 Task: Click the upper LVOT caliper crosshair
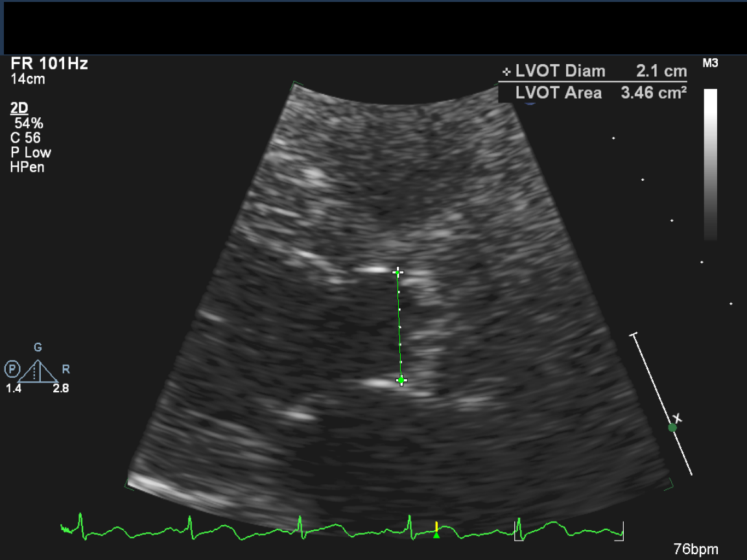pyautogui.click(x=398, y=273)
